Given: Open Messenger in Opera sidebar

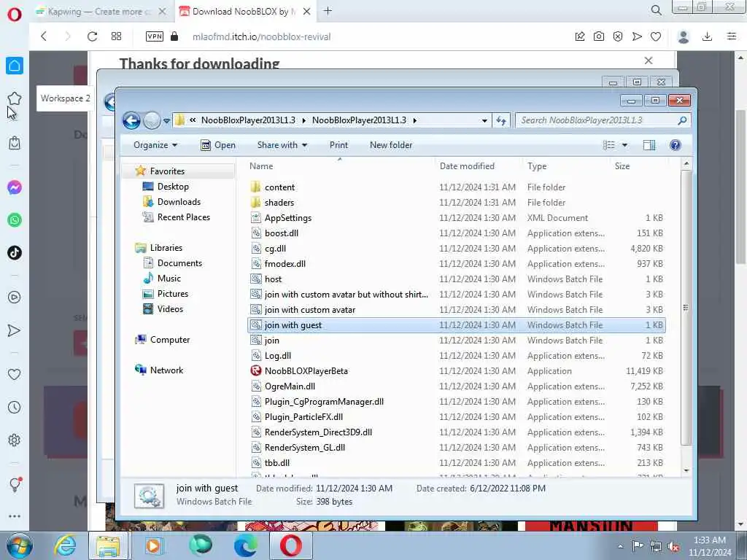Looking at the screenshot, I should tap(15, 187).
